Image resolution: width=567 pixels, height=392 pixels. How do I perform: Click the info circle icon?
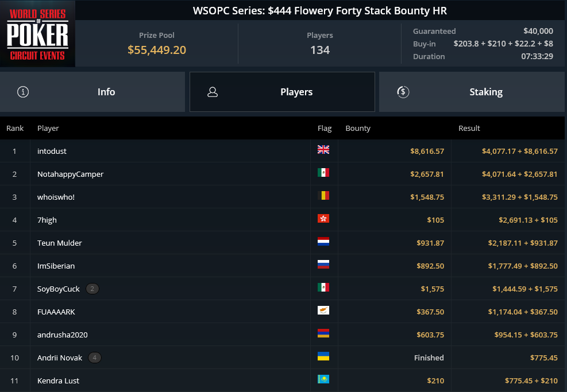[23, 92]
